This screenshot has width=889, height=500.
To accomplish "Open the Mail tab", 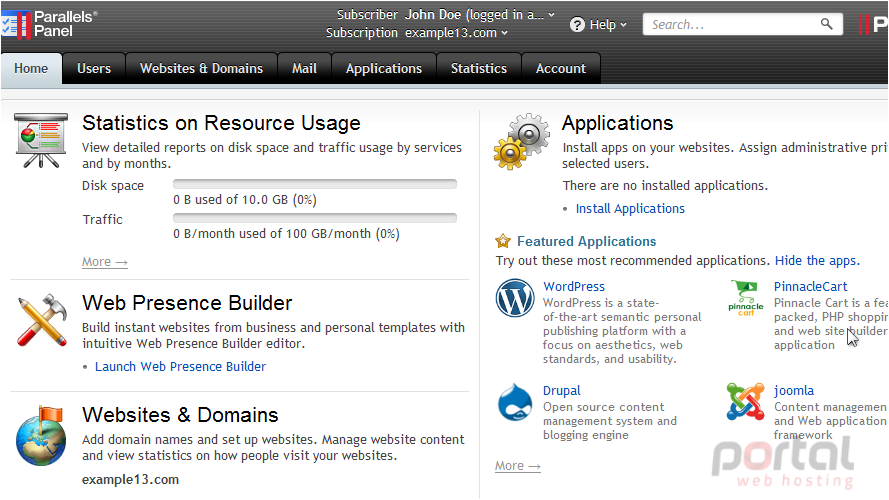I will [x=304, y=69].
